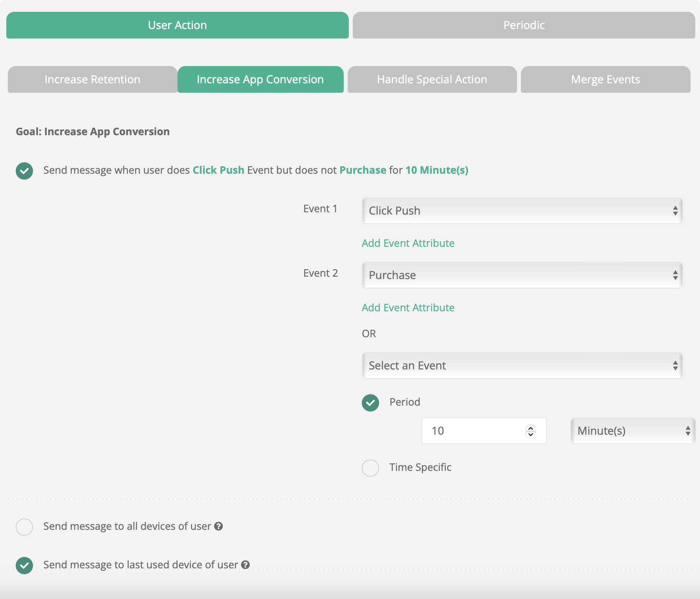Choose Send message to last used device
The image size is (700, 599).
[24, 565]
